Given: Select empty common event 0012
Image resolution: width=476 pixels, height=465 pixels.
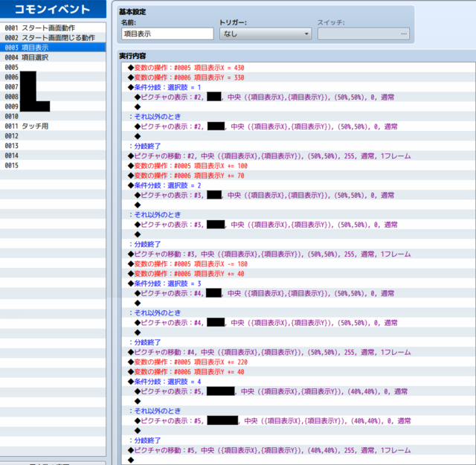Looking at the screenshot, I should point(53,135).
